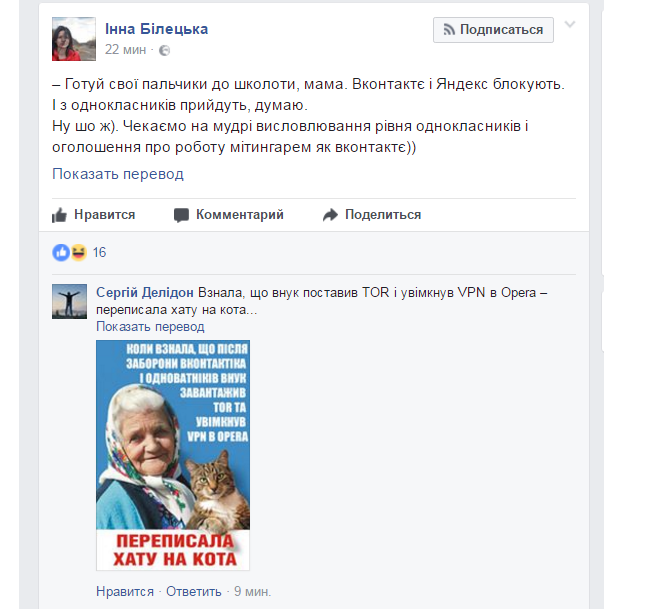
Task: Click the laughing haha reaction emoji
Action: point(78,252)
